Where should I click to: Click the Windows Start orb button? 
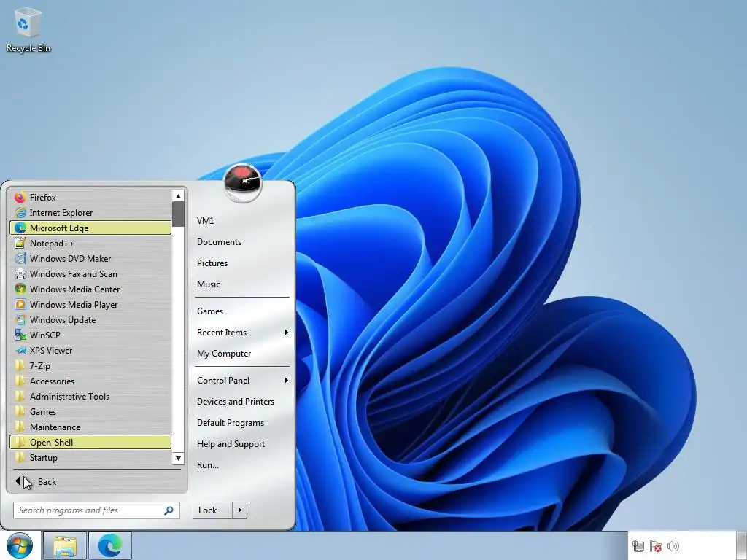pyautogui.click(x=20, y=545)
